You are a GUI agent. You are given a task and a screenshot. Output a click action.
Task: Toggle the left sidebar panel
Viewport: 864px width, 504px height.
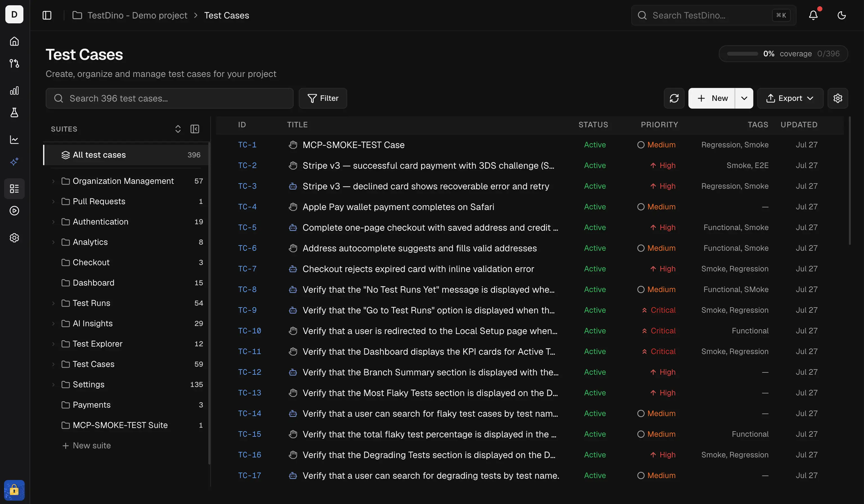coord(47,15)
